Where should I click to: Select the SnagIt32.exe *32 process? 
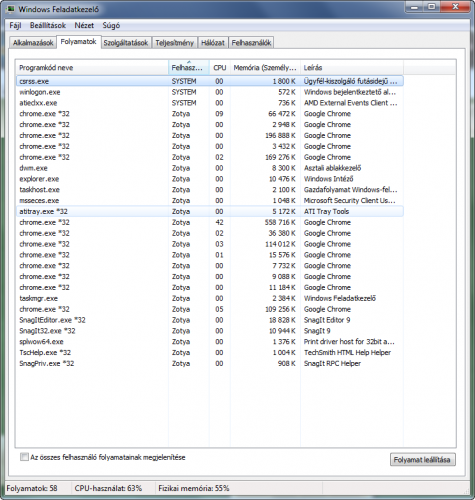click(210, 331)
